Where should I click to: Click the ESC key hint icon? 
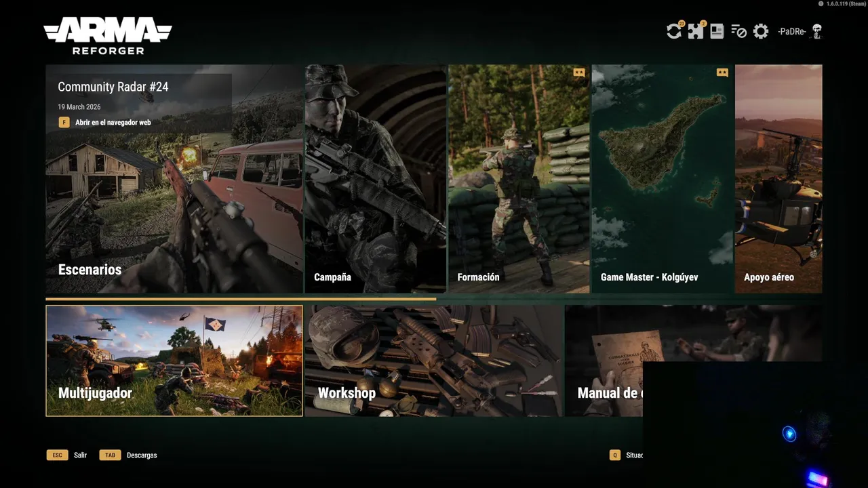pos(58,455)
